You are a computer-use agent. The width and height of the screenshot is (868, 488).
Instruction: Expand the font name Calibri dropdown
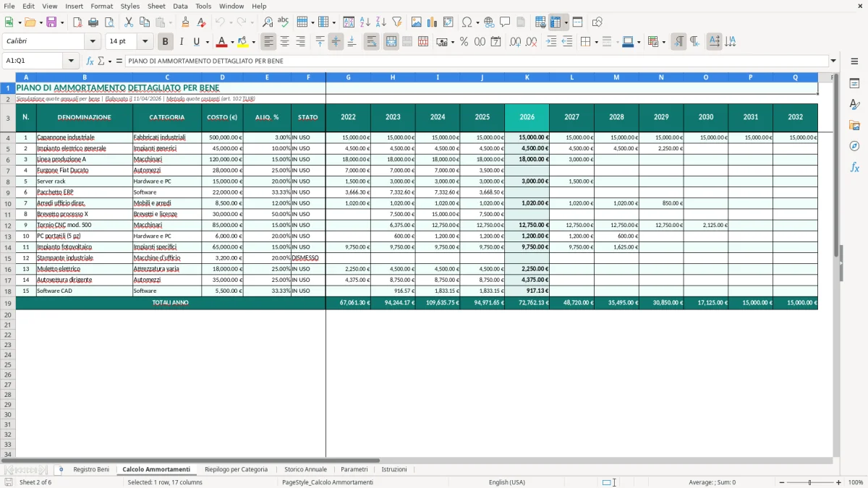[93, 42]
